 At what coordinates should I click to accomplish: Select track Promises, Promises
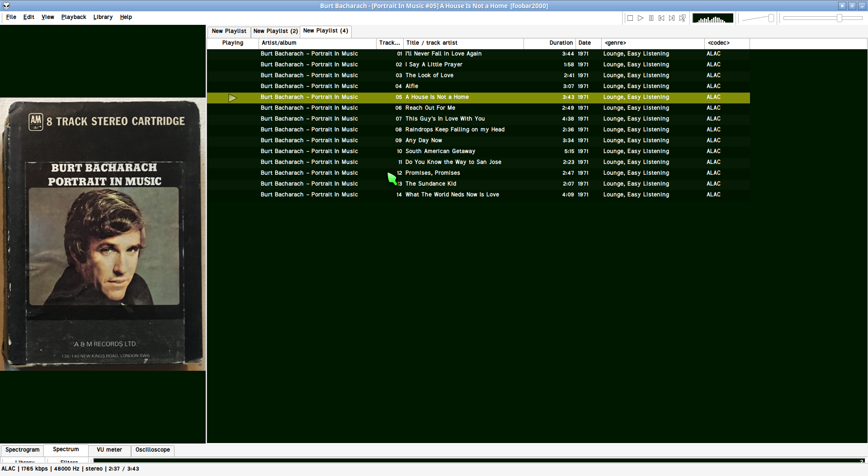478,173
